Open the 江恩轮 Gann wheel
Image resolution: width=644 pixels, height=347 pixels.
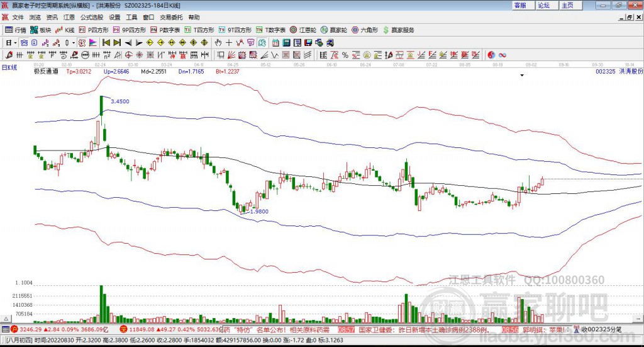[303, 30]
